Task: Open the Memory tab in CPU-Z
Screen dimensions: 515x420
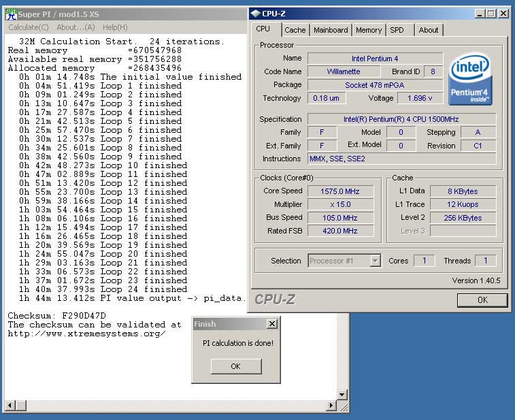Action: pos(369,30)
